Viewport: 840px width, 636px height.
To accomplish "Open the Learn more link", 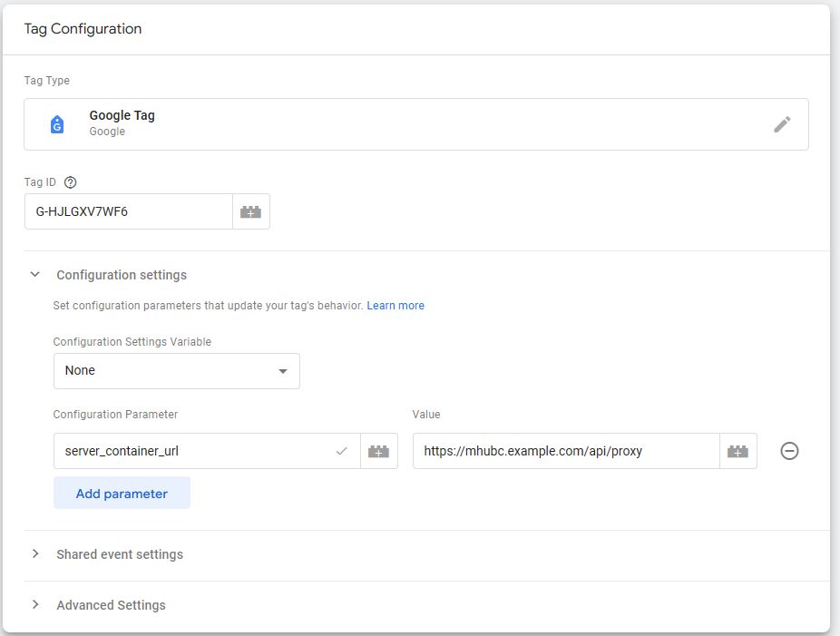I will click(396, 306).
